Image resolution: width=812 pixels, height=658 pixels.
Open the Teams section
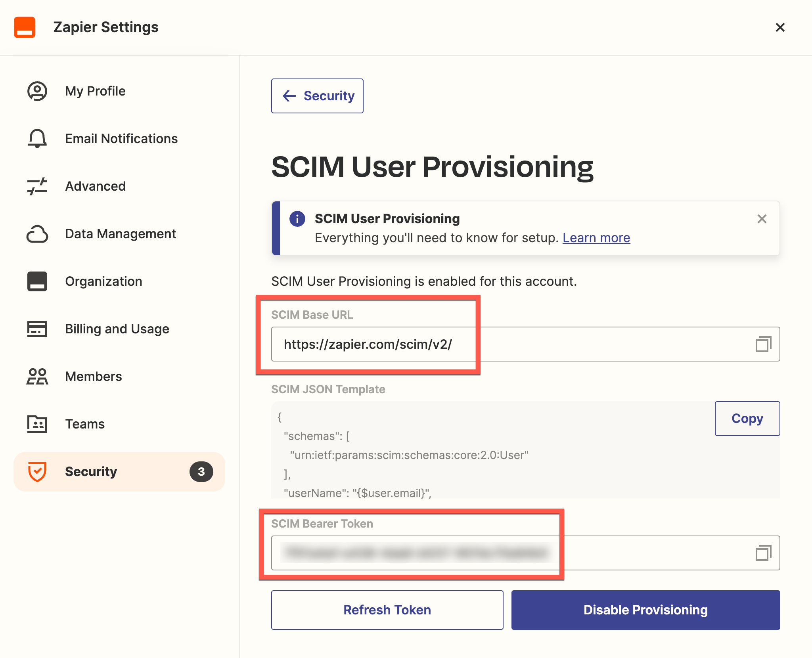pyautogui.click(x=85, y=424)
